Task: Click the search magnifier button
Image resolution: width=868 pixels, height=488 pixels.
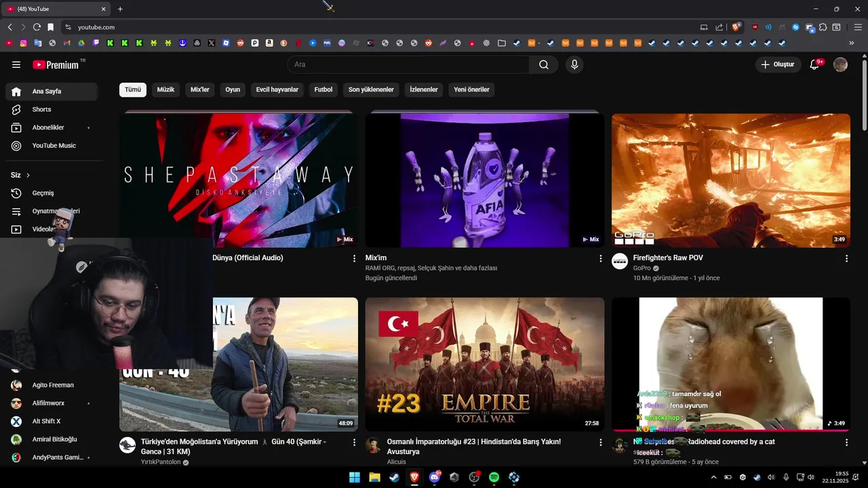Action: pos(544,64)
